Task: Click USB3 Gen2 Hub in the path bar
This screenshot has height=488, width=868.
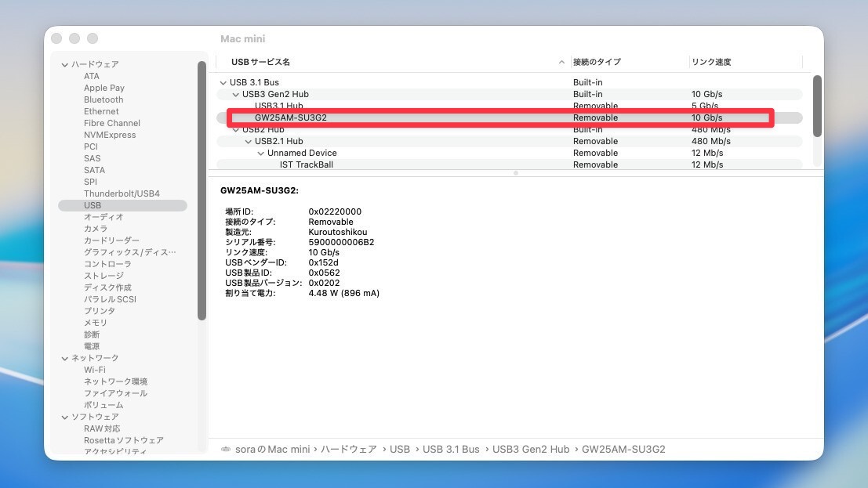Action: (531, 450)
